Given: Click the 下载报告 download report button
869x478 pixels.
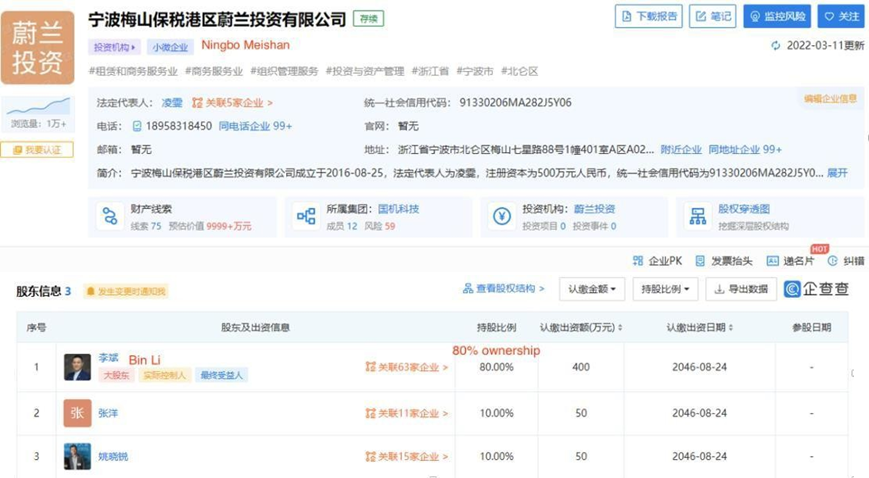Looking at the screenshot, I should (x=648, y=16).
